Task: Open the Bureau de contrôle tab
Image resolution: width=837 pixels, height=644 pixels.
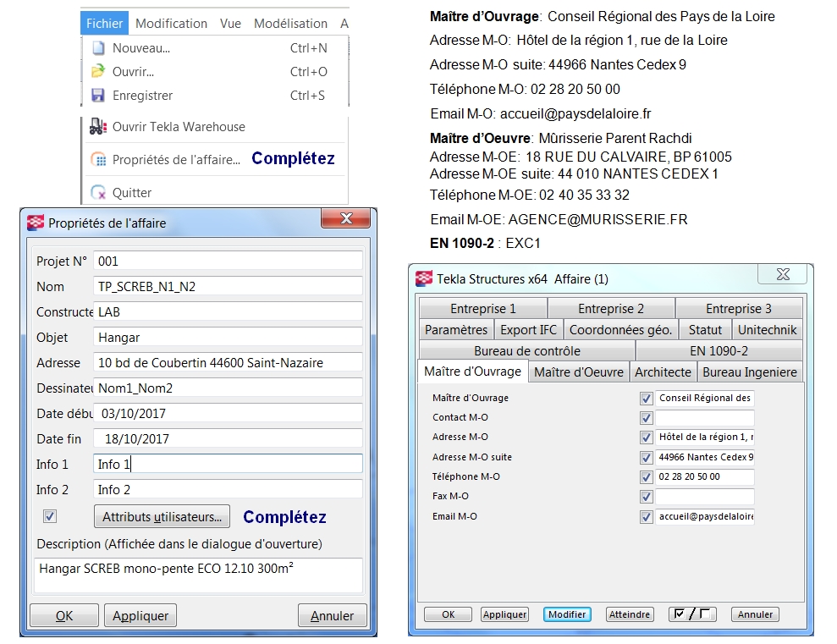Action: tap(527, 351)
